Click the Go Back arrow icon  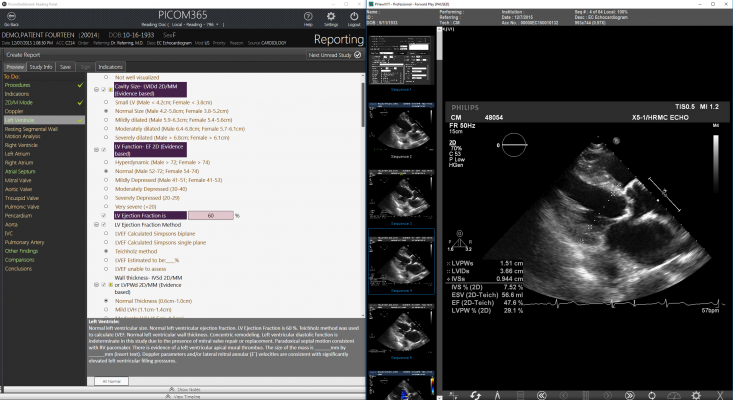13,16
